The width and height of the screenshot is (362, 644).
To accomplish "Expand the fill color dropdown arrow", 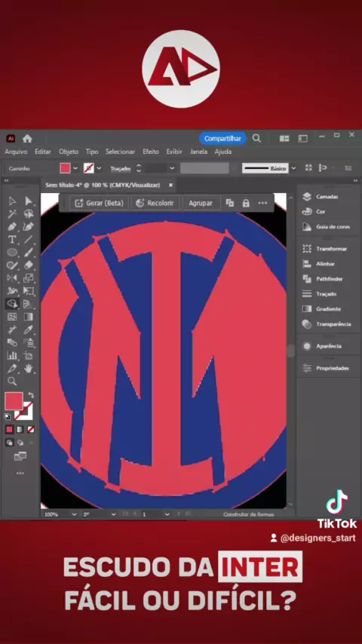I will pyautogui.click(x=75, y=168).
